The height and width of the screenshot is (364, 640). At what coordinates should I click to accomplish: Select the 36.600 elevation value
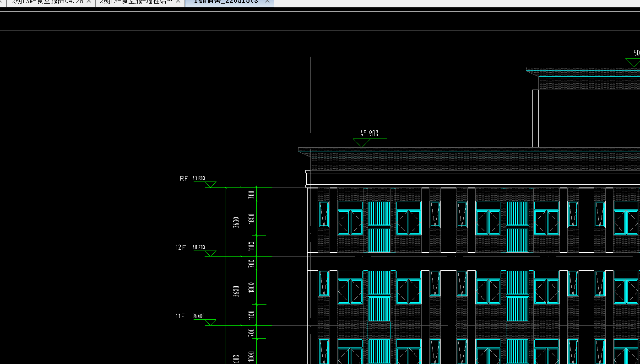coord(198,316)
